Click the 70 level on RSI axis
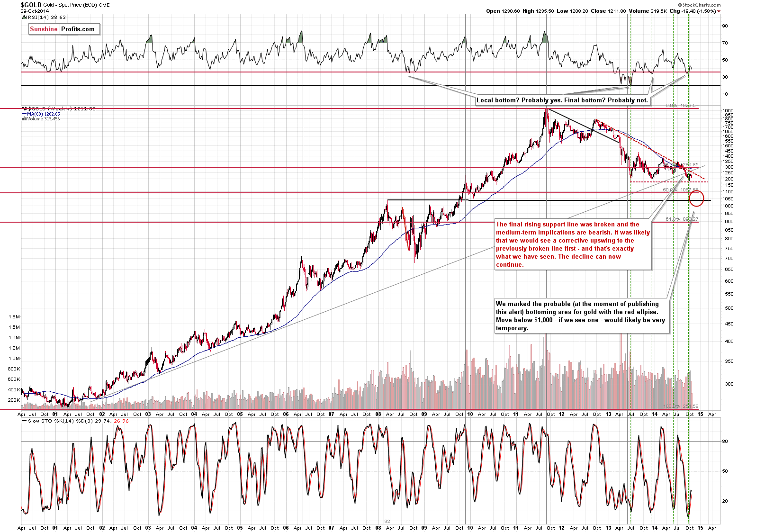 point(725,43)
